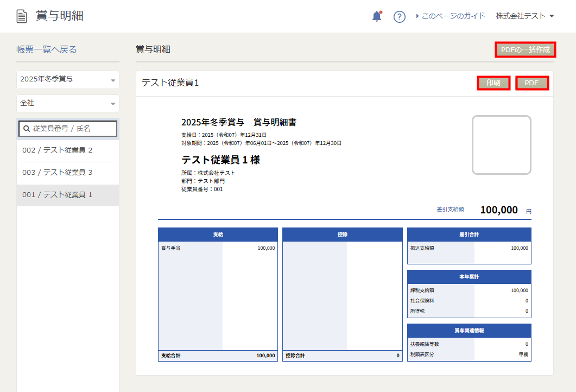The height and width of the screenshot is (392, 576).
Task: Return via 帳票一覧へ戻る link
Action: click(47, 49)
